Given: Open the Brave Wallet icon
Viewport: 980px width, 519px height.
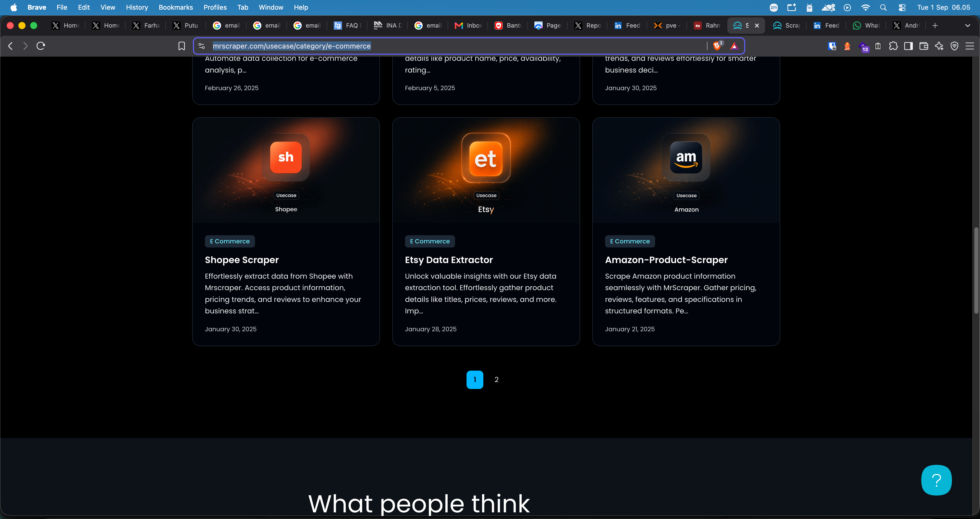Looking at the screenshot, I should (924, 46).
